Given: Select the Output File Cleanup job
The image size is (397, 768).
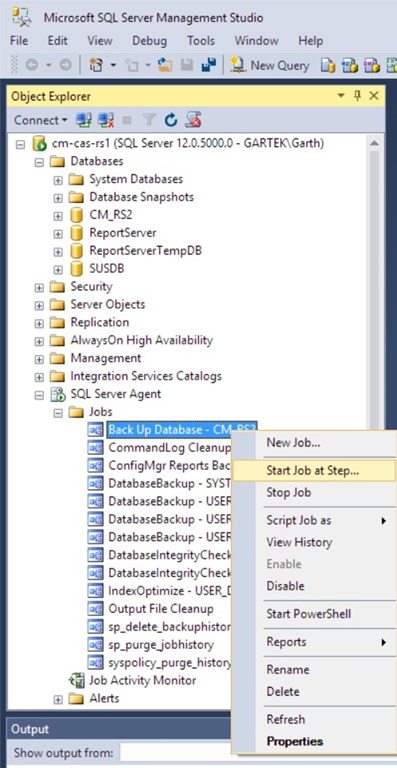Looking at the screenshot, I should (161, 609).
